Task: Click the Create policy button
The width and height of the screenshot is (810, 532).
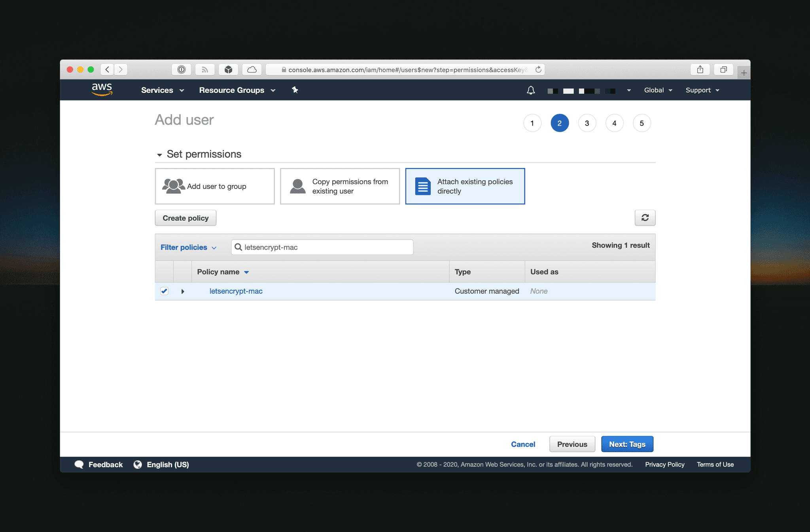Action: click(x=185, y=218)
